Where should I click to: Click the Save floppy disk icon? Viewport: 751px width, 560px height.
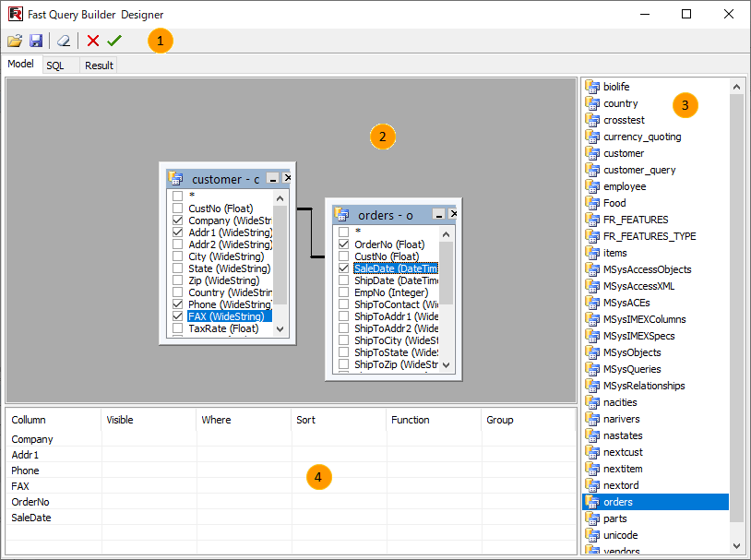pyautogui.click(x=36, y=41)
